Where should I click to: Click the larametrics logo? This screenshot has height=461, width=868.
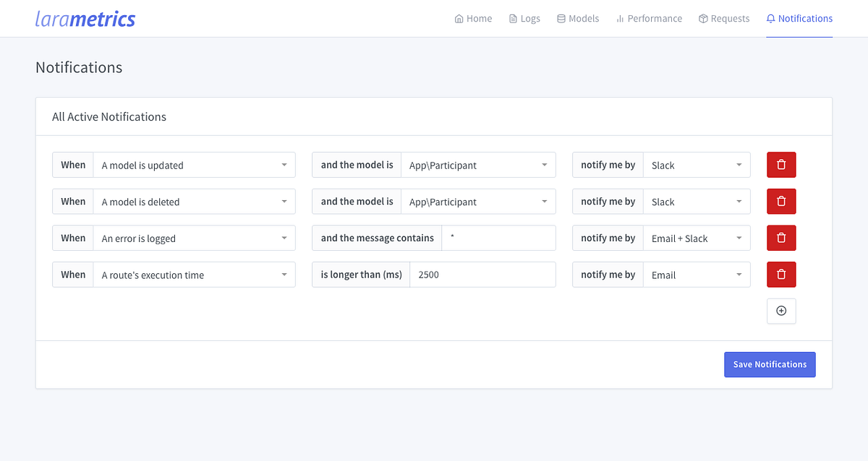(x=85, y=18)
